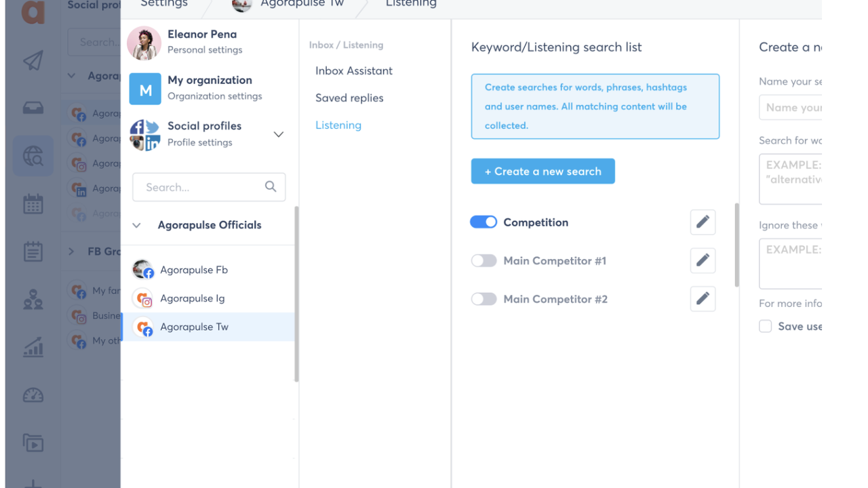Click the magnifier icon in search box
The image size is (868, 488).
pos(271,187)
